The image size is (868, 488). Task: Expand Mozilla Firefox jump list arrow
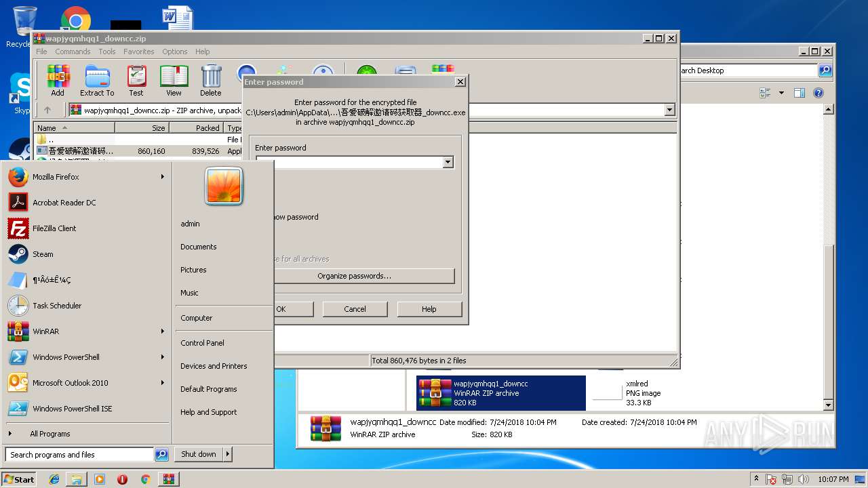click(163, 177)
